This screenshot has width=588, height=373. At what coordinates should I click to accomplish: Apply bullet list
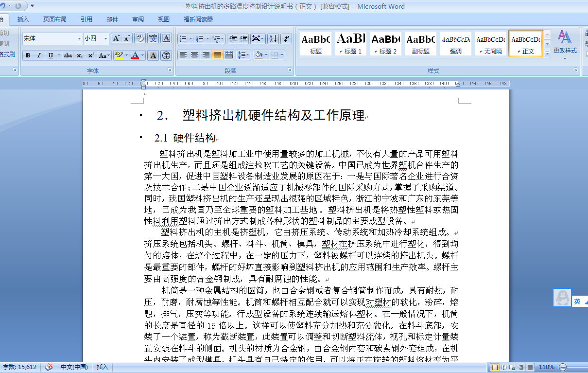[183, 38]
